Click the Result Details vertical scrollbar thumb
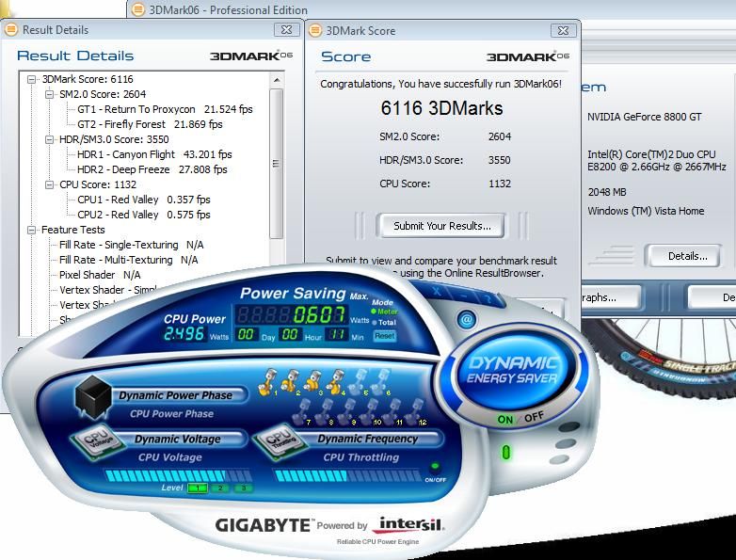736x560 pixels. click(x=277, y=164)
